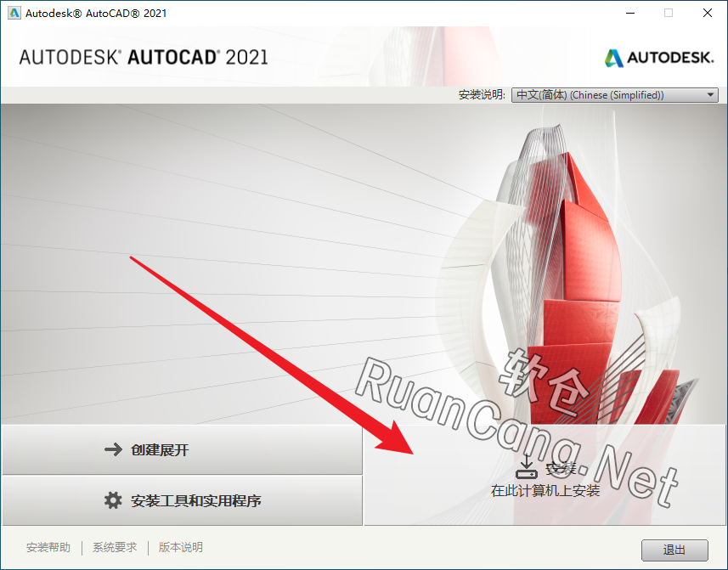Close the AutoCAD 2021 installer window
This screenshot has width=728, height=570.
tap(707, 13)
